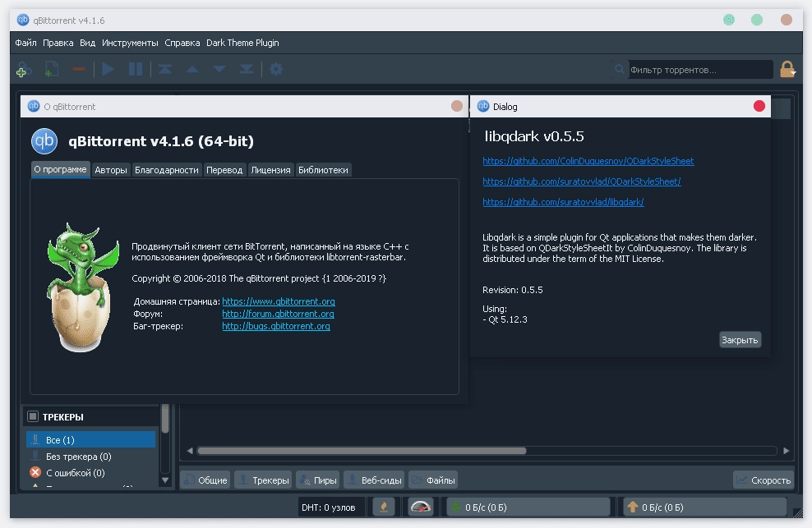Switch to the Благодарности tab
Viewport: 812px width, 528px height.
[166, 170]
